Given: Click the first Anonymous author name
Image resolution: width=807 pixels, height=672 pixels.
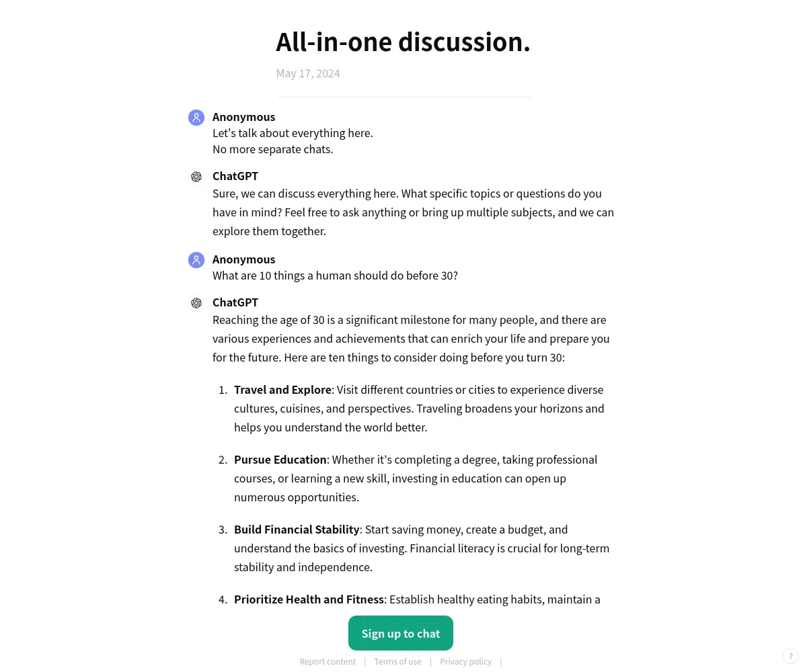Looking at the screenshot, I should (x=243, y=117).
